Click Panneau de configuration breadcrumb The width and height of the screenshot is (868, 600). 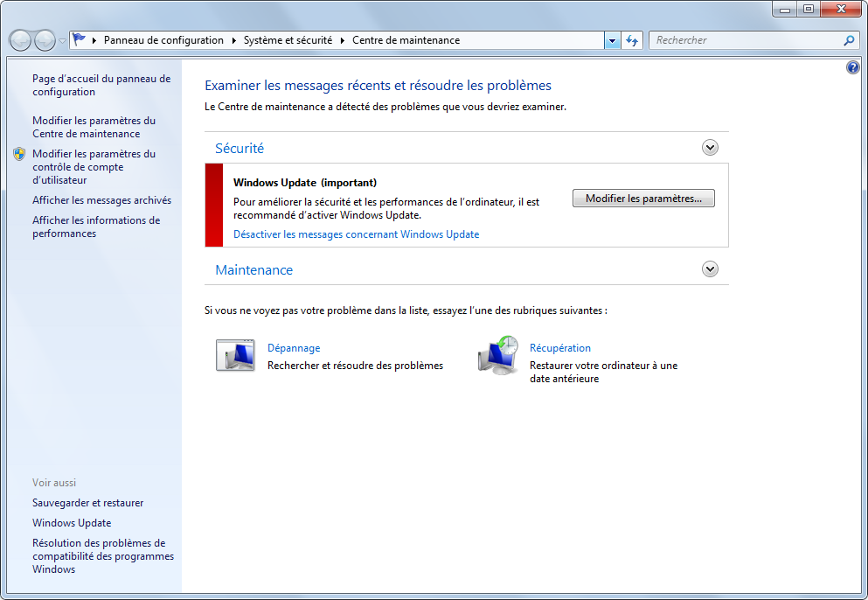[163, 40]
